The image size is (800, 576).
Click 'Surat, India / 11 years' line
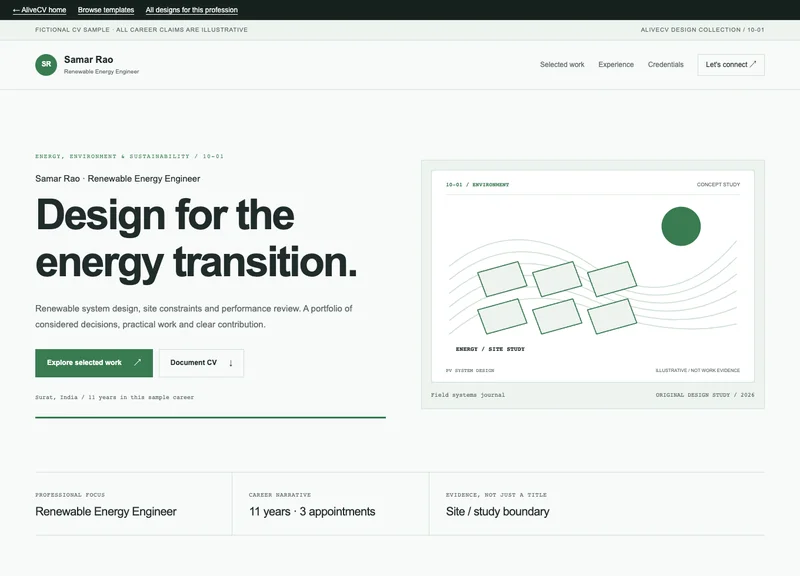(x=114, y=397)
